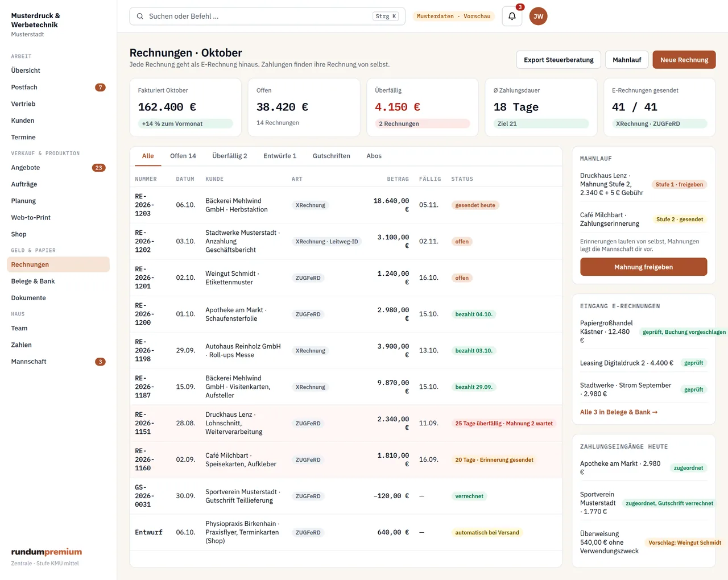Viewport: 728px width, 580px height.
Task: Click the Vorschlag: Weingut Schmidt suggestion badge
Action: 685,542
